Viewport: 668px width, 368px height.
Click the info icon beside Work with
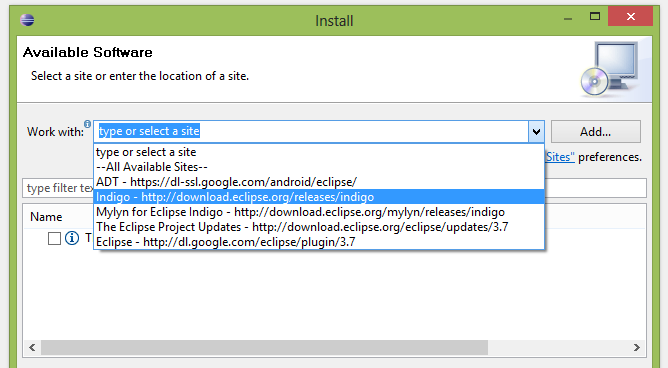[x=87, y=124]
